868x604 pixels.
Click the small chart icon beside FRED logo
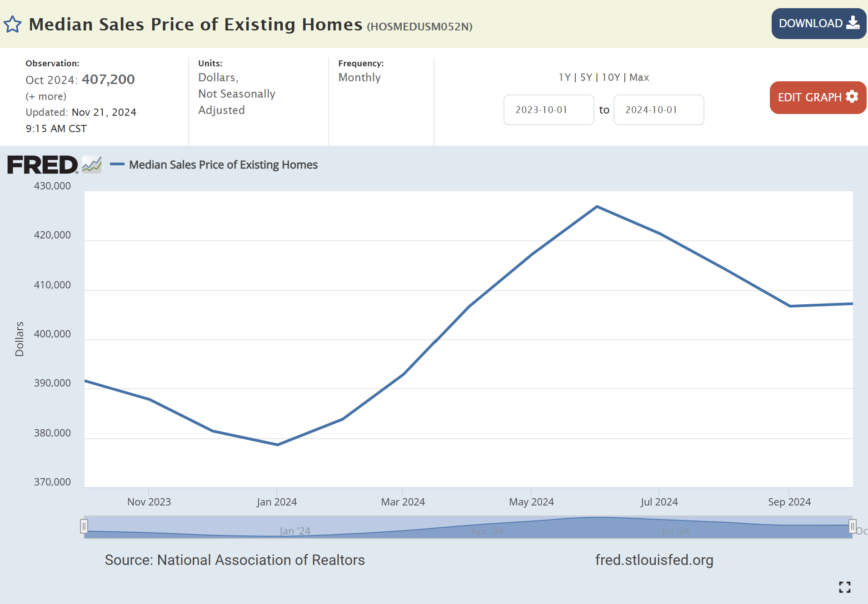(92, 165)
